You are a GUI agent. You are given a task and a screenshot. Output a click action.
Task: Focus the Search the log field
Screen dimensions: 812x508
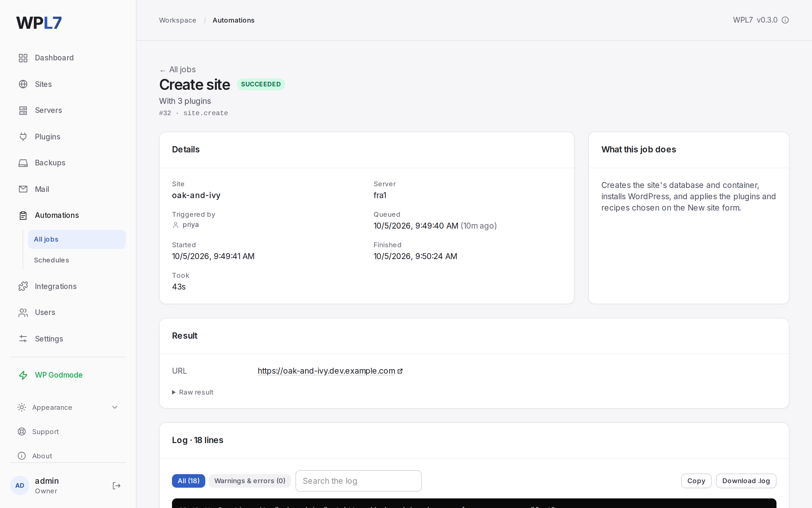click(x=358, y=481)
